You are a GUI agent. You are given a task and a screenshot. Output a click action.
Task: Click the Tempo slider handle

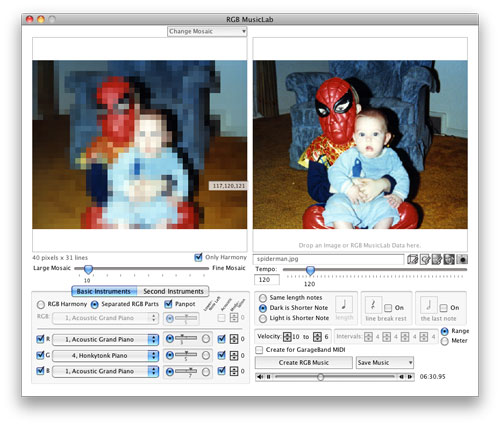point(310,270)
